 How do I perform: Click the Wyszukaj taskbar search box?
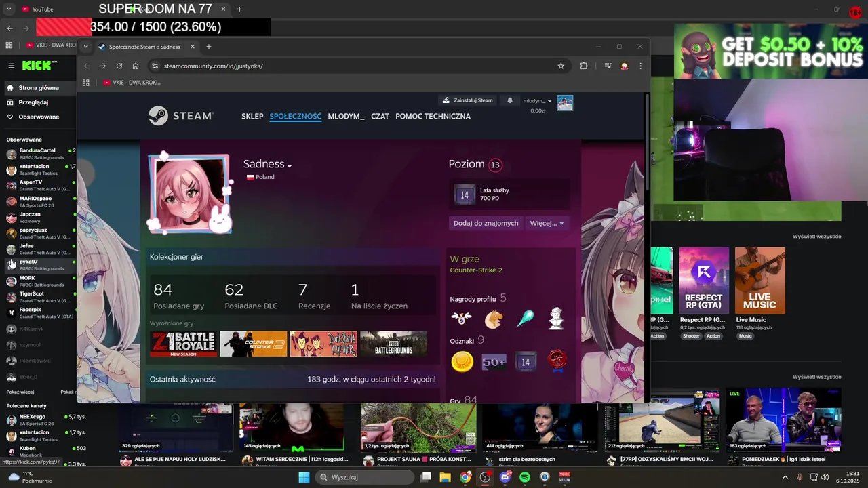365,477
